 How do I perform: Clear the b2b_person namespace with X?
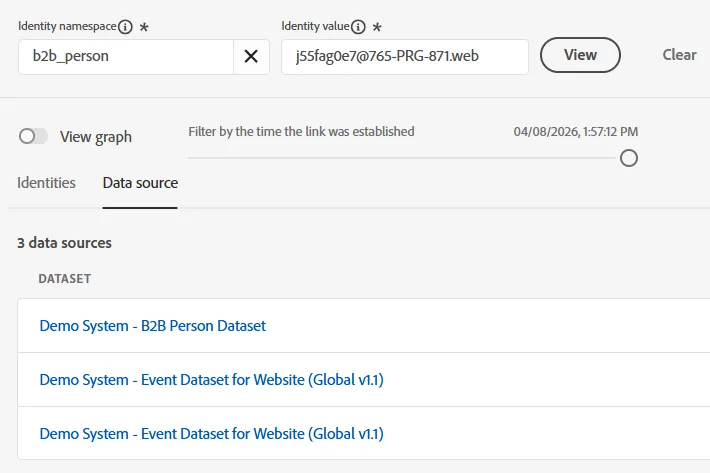(251, 57)
